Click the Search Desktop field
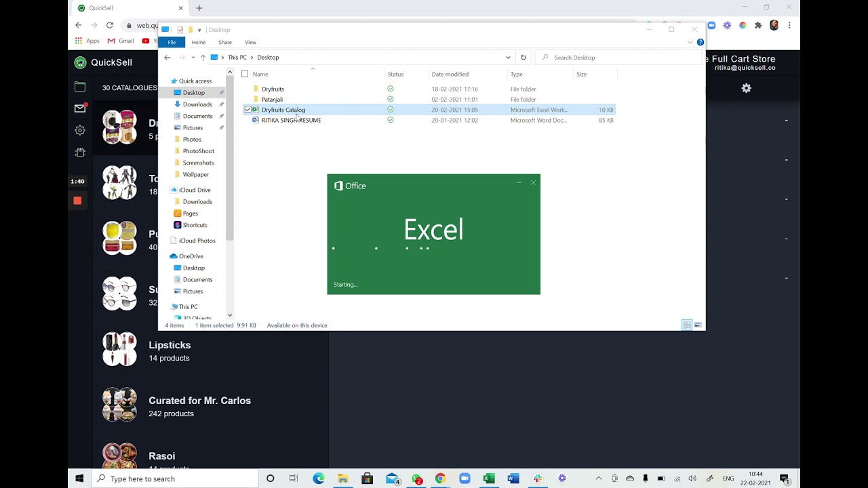The width and height of the screenshot is (868, 488). point(618,58)
